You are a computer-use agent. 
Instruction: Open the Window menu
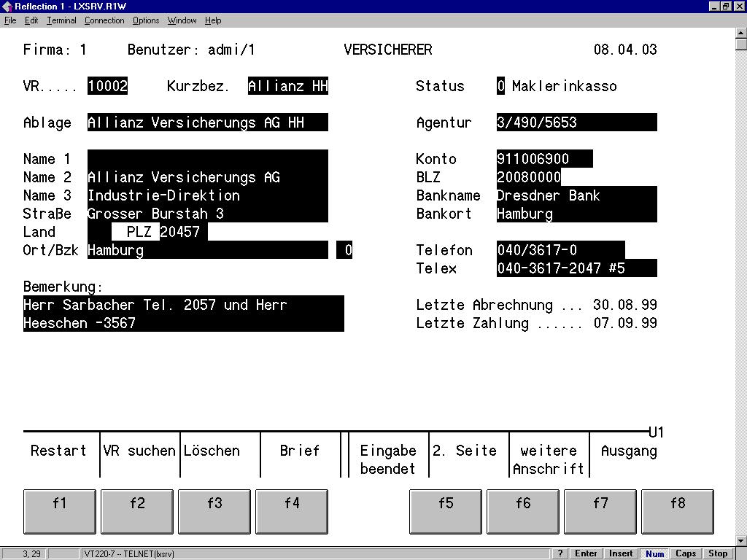(182, 20)
